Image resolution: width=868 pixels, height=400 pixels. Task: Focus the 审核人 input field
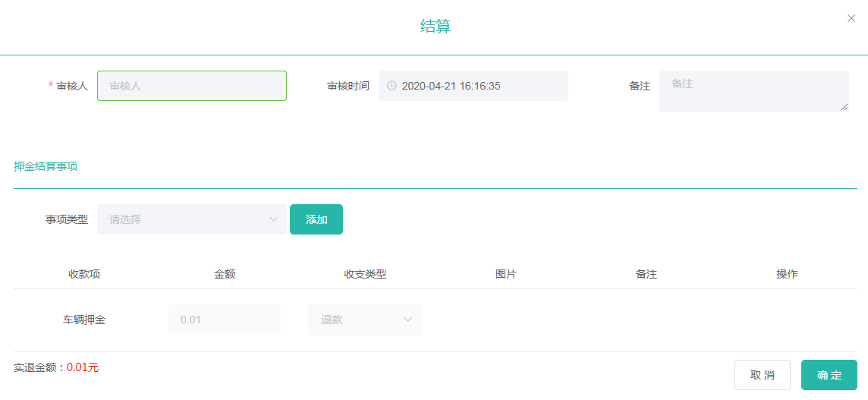192,86
